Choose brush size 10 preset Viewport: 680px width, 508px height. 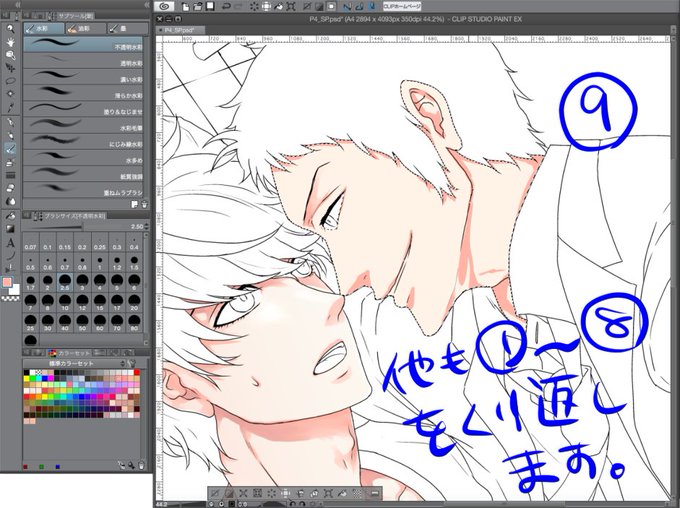point(65,302)
